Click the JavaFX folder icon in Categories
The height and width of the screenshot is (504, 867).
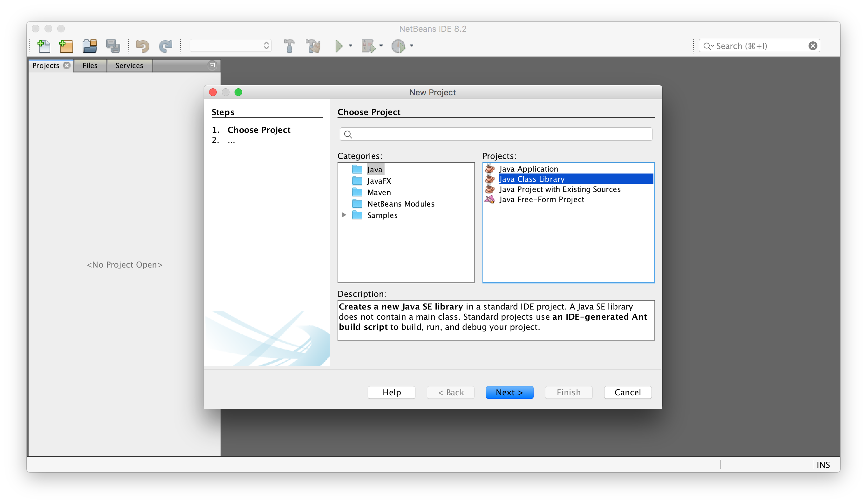(x=357, y=181)
